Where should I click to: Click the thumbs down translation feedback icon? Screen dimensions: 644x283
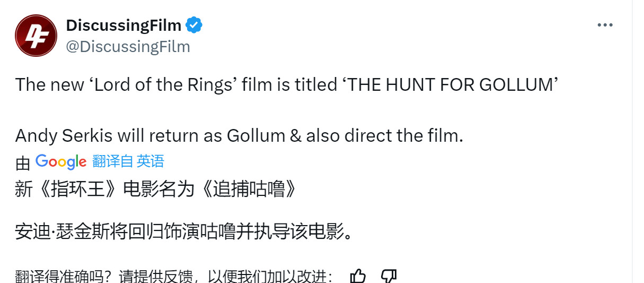[389, 276]
